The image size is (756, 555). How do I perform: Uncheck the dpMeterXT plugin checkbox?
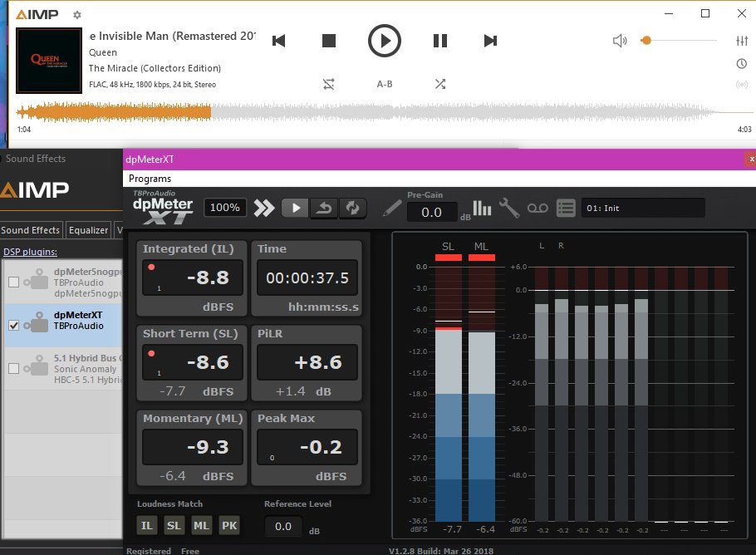[14, 326]
